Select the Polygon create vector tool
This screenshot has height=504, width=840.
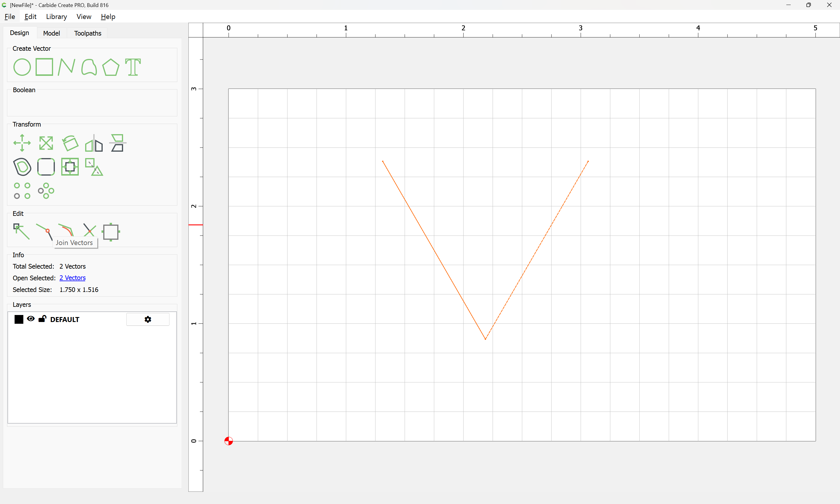click(111, 67)
